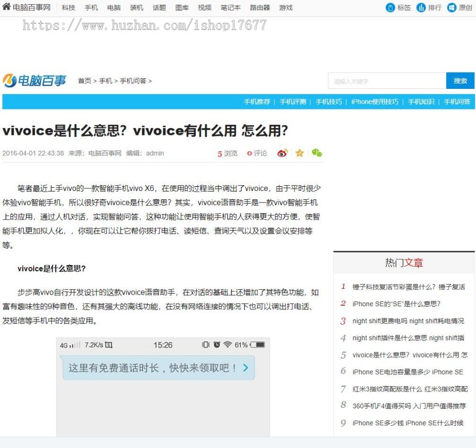The image size is (476, 448).
Task: Open hot article vivoice是什么意思
Action: pos(410,355)
